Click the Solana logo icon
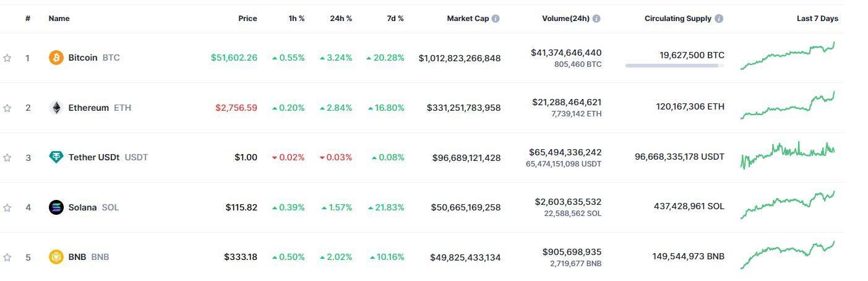The height and width of the screenshot is (281, 868). tap(56, 207)
